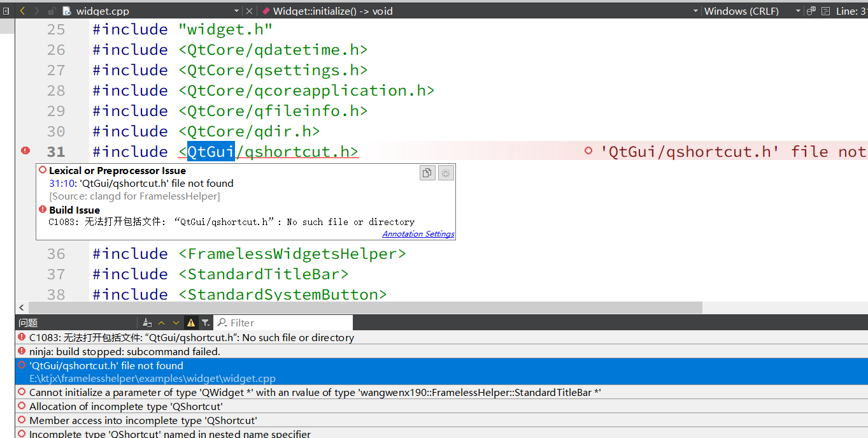Toggle the left sidebar visibility icon

[6, 11]
